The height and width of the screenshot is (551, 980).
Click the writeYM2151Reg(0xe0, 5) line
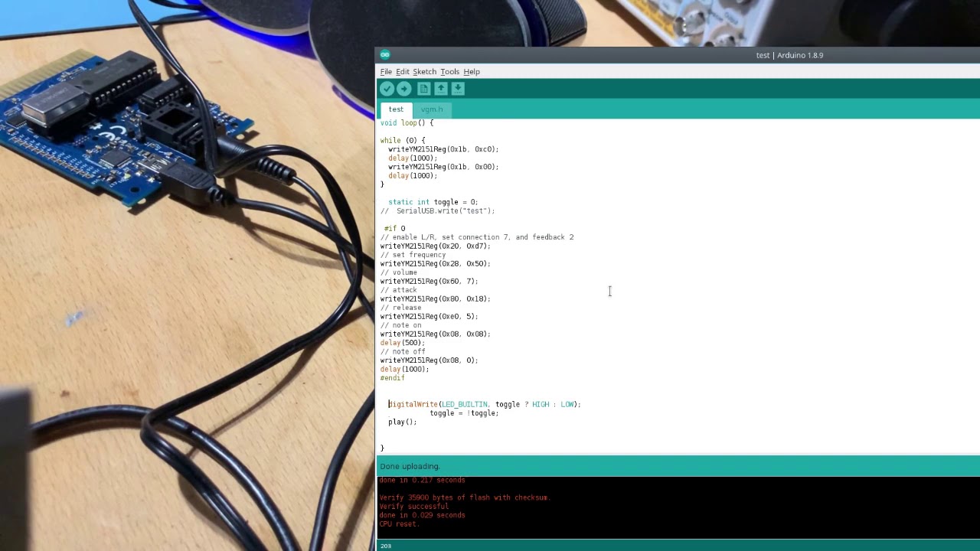pyautogui.click(x=429, y=316)
